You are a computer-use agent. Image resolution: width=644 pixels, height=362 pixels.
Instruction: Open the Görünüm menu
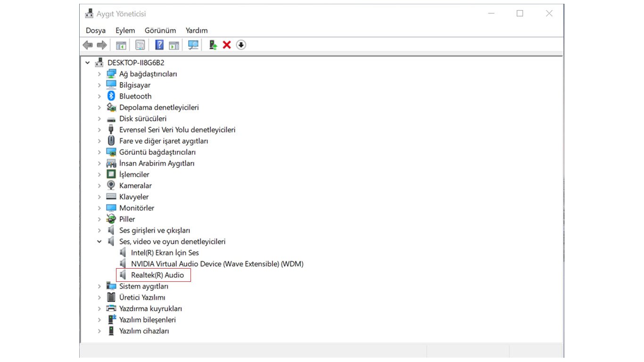click(x=160, y=30)
